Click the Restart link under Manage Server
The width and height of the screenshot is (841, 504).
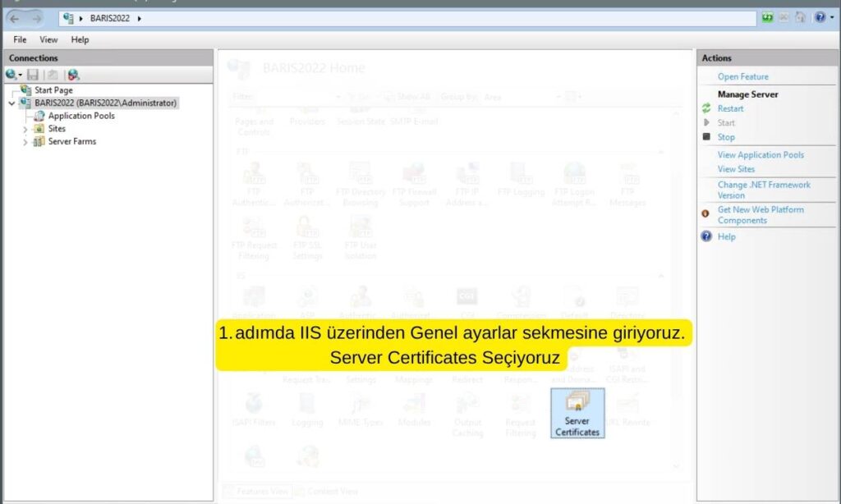click(730, 108)
